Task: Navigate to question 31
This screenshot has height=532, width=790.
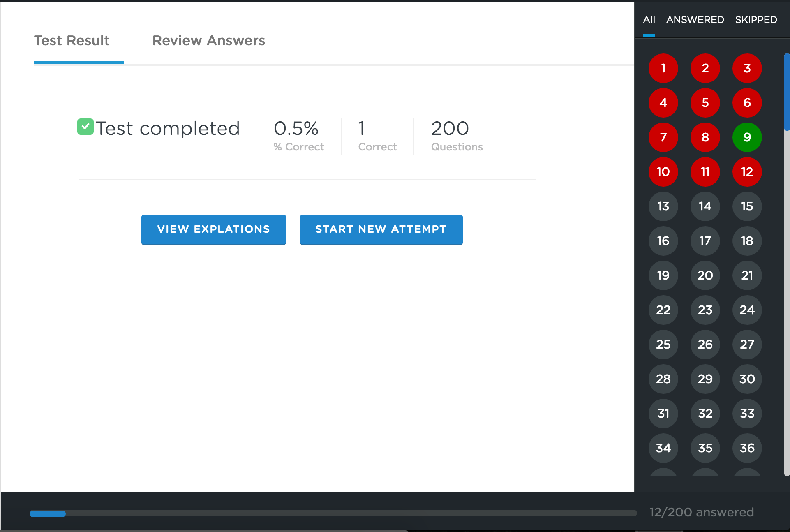Action: click(x=663, y=414)
